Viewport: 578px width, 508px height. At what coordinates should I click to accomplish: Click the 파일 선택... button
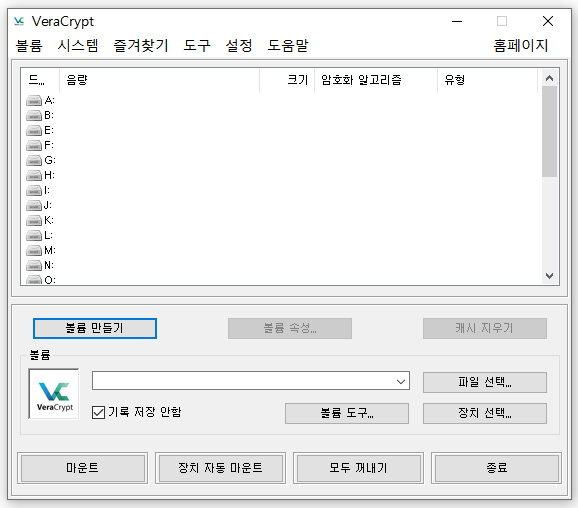[x=485, y=382]
